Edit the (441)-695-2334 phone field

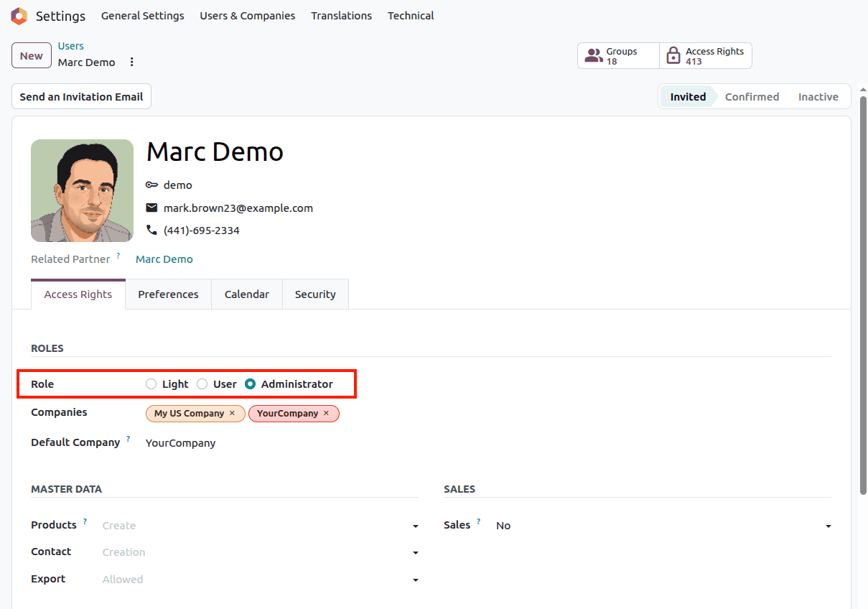pos(202,231)
